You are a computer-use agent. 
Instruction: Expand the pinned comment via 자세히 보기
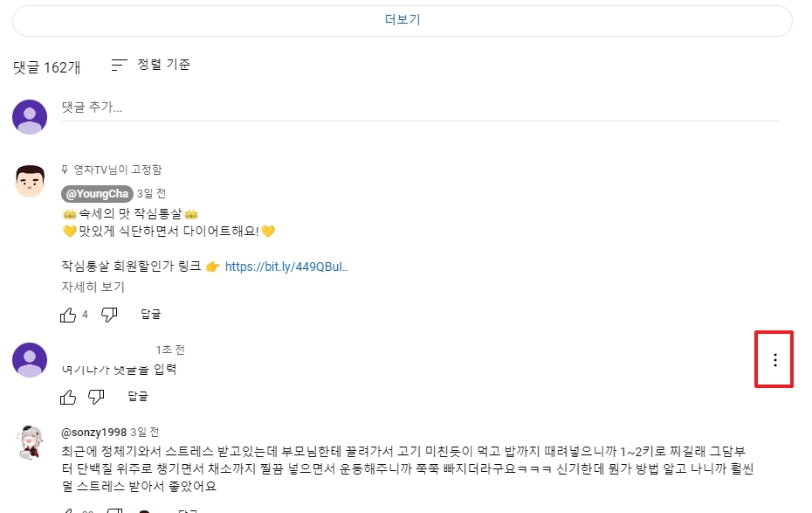pyautogui.click(x=92, y=286)
